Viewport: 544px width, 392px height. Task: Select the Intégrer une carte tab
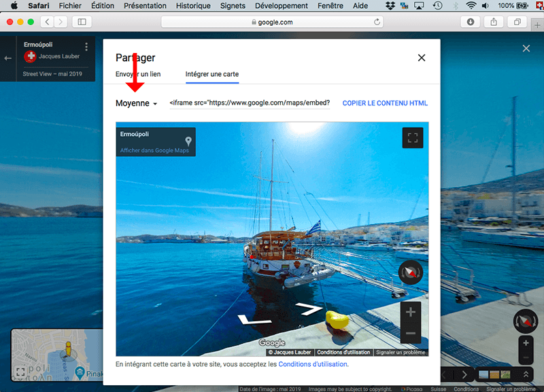pyautogui.click(x=212, y=74)
